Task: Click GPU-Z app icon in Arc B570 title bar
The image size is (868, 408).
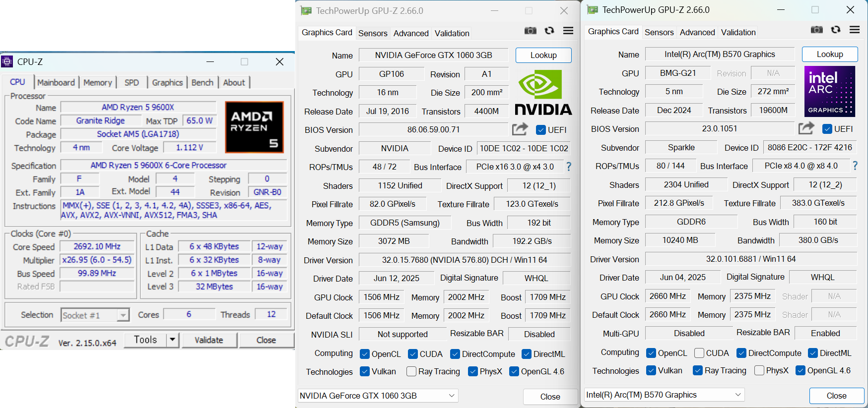Action: click(x=593, y=10)
